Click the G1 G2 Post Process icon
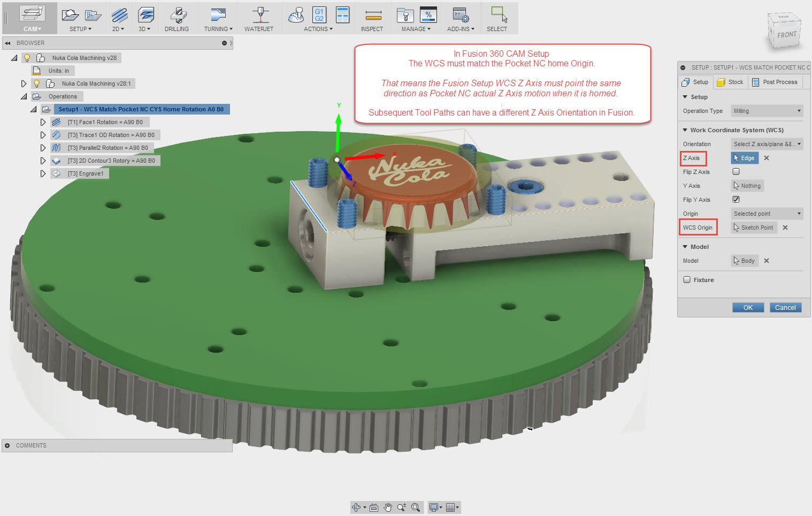This screenshot has height=516, width=812. pyautogui.click(x=319, y=15)
